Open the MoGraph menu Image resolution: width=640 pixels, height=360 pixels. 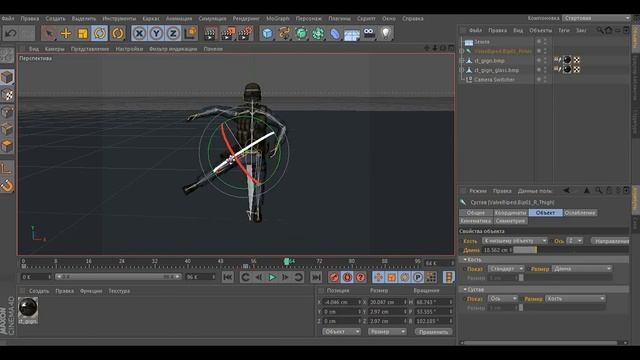[278, 18]
